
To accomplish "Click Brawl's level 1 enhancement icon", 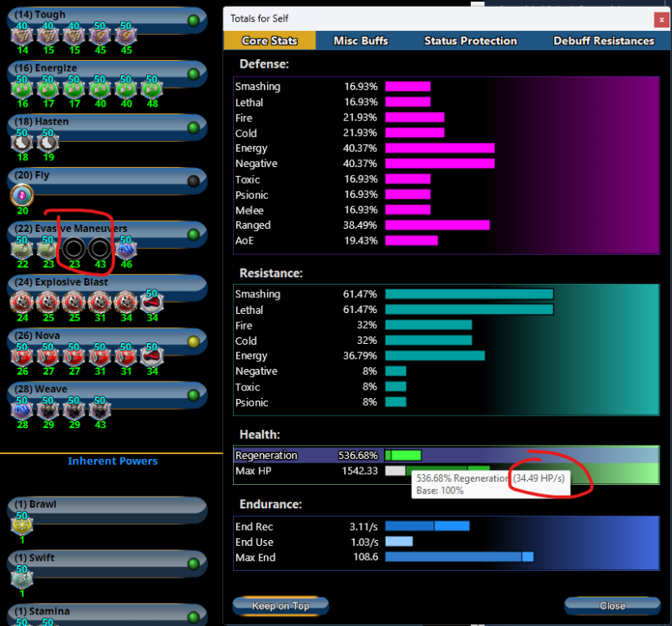I will (22, 524).
